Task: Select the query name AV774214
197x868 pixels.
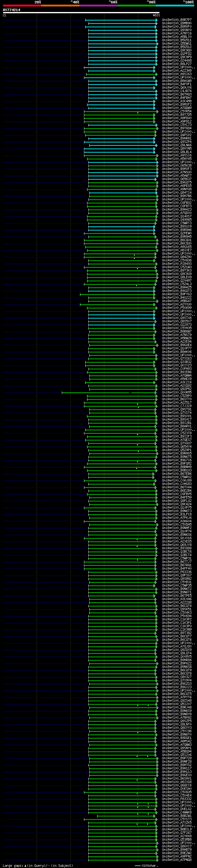Action: click(11, 10)
